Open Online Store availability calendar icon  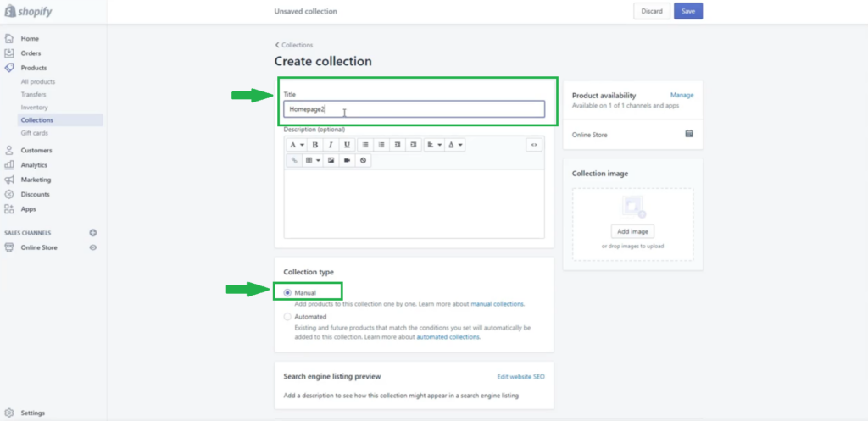[x=689, y=134]
